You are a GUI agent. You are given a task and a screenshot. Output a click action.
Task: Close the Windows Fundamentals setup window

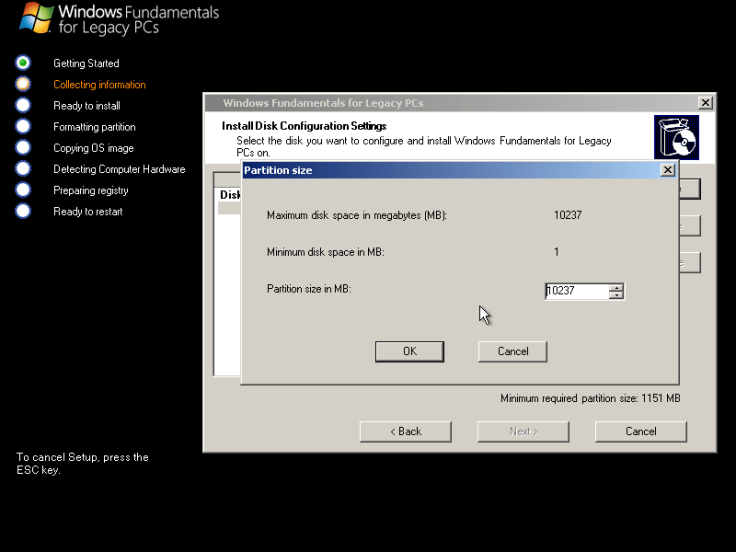click(705, 103)
